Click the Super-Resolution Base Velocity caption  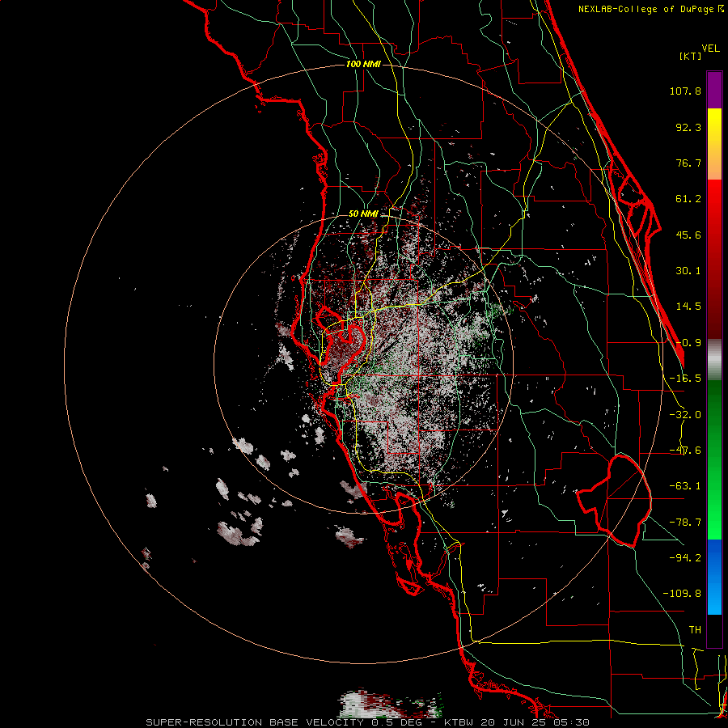[368, 722]
